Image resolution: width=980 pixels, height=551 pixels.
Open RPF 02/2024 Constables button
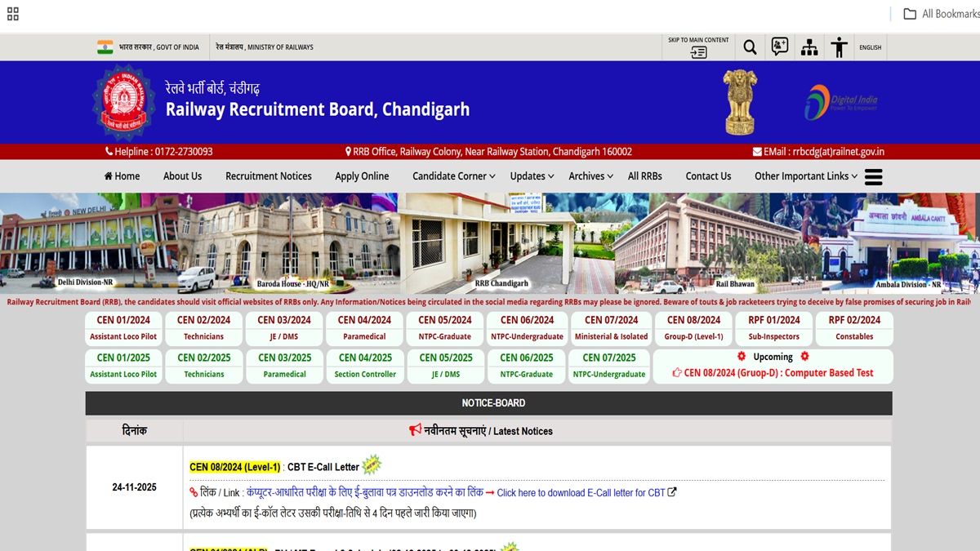[x=854, y=328]
